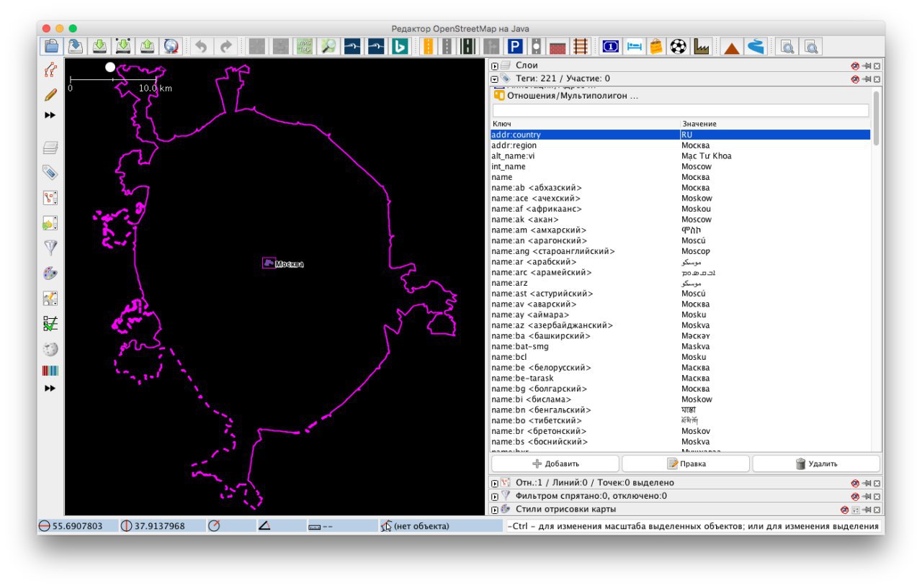The width and height of the screenshot is (922, 588).
Task: Close the Теги panel with its X icon
Action: pyautogui.click(x=877, y=78)
